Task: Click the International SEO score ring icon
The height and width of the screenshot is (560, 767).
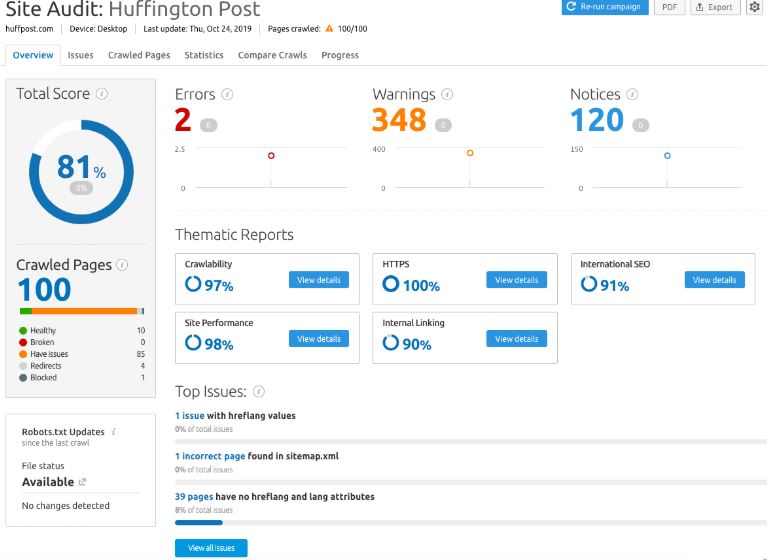Action: coord(588,284)
